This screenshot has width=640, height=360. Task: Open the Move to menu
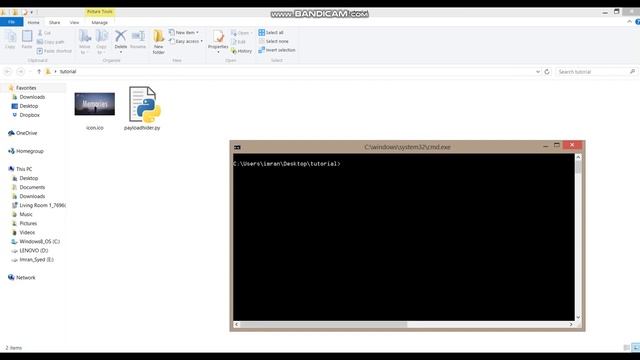coord(85,42)
